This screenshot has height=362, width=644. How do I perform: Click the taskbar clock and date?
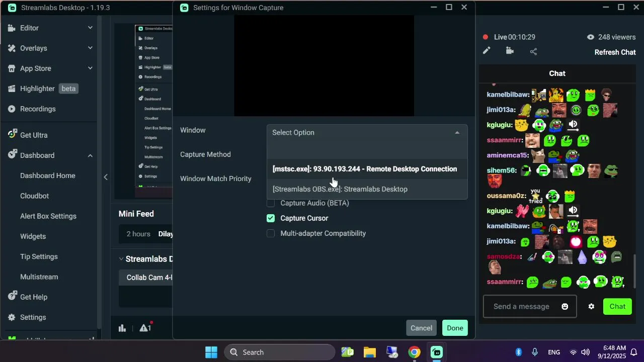click(x=612, y=352)
